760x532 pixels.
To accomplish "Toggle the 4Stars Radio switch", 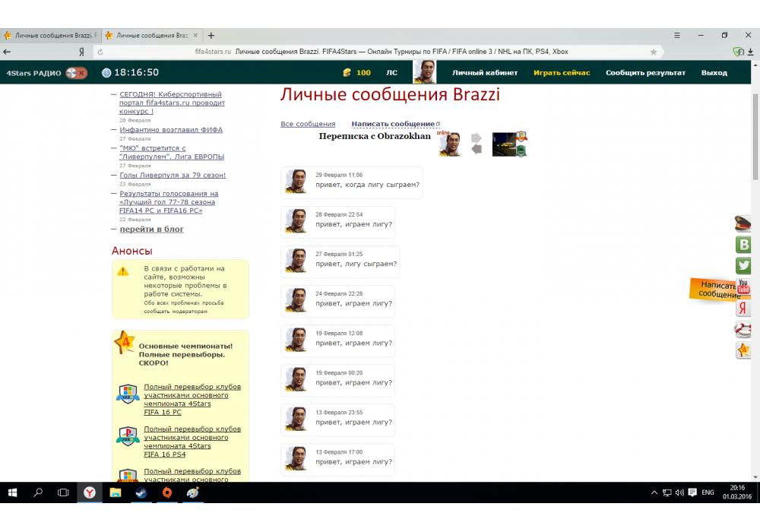I will 76,73.
